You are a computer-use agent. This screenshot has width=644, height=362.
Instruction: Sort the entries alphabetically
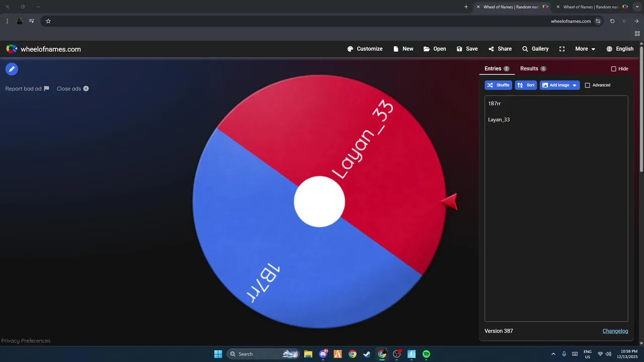coord(526,85)
